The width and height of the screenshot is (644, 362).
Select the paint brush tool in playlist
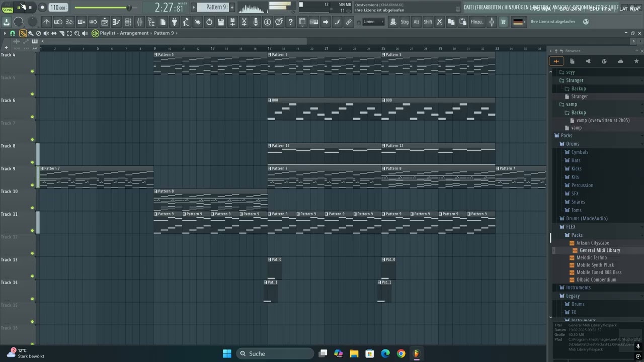(x=31, y=33)
